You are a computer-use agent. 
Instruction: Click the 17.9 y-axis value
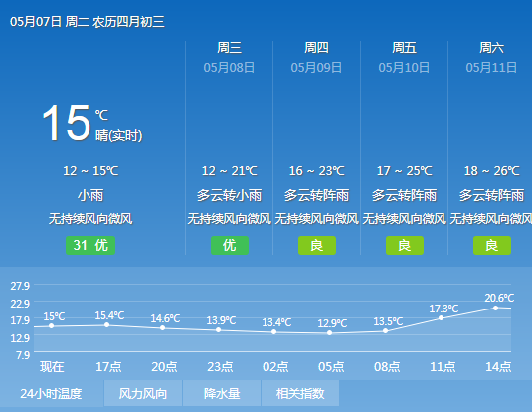click(x=20, y=320)
